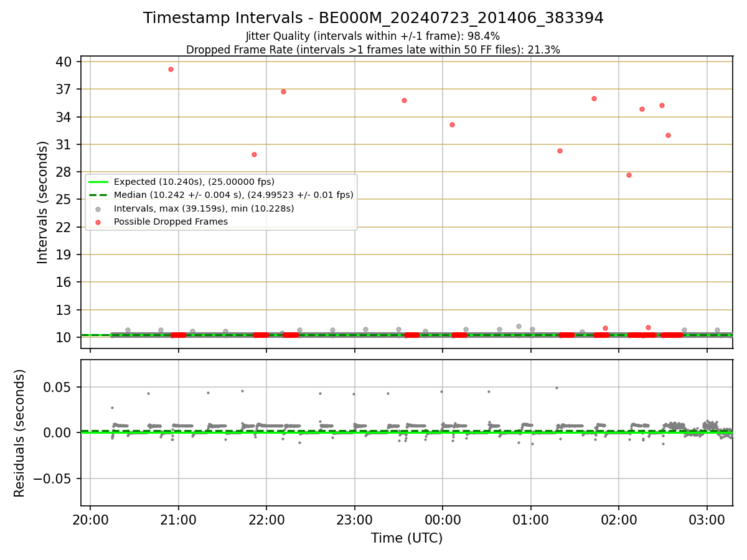The height and width of the screenshot is (560, 747).
Task: Select the red point near 30.3 seconds after 01:00
Action: coord(560,151)
